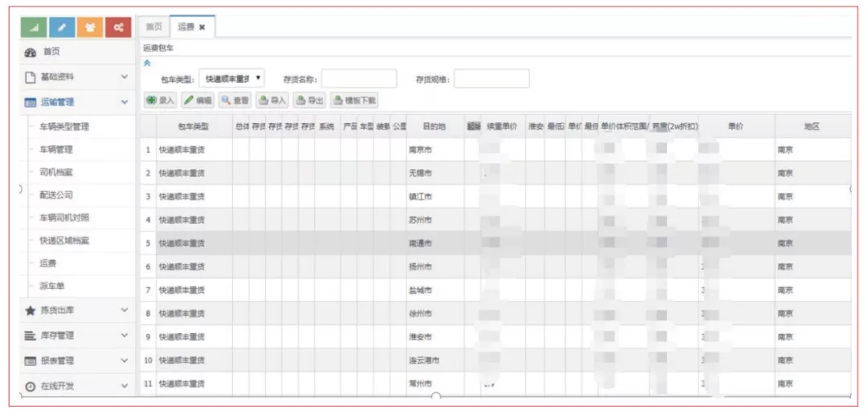Collapse search panel with double-chevron icon
Image resolution: width=868 pixels, height=411 pixels.
pos(147,64)
